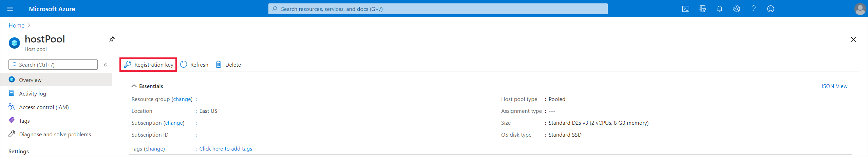Collapse the Essentials section

134,86
